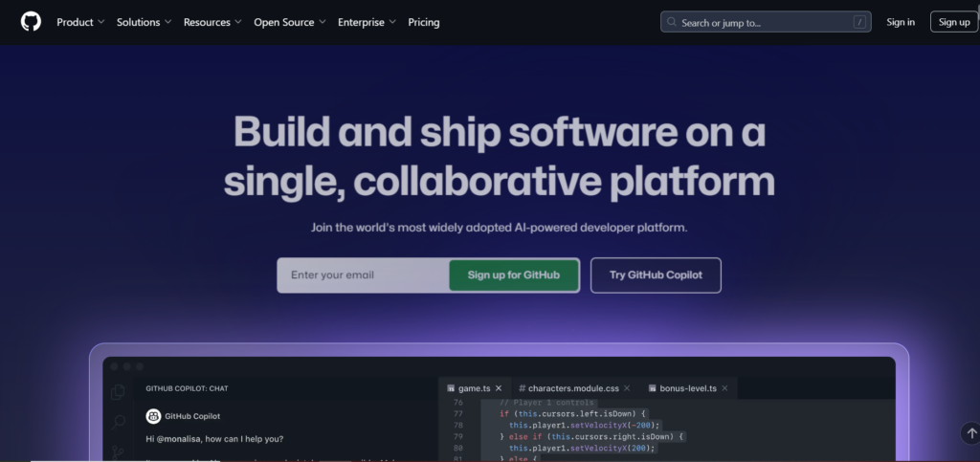Click the '// Player 1 controls' comment
980x462 pixels.
(x=546, y=403)
